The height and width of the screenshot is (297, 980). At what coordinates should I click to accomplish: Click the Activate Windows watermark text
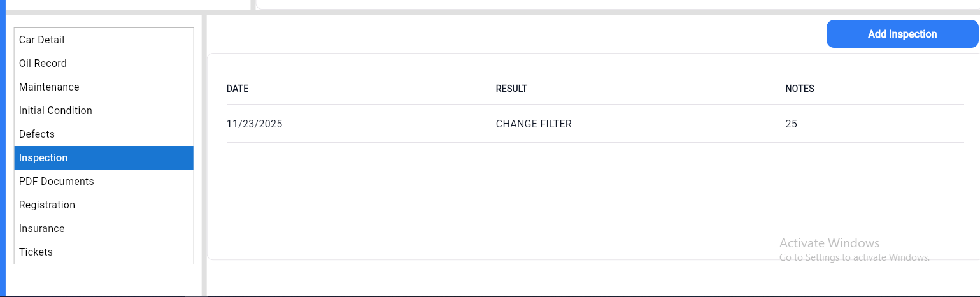coord(829,243)
